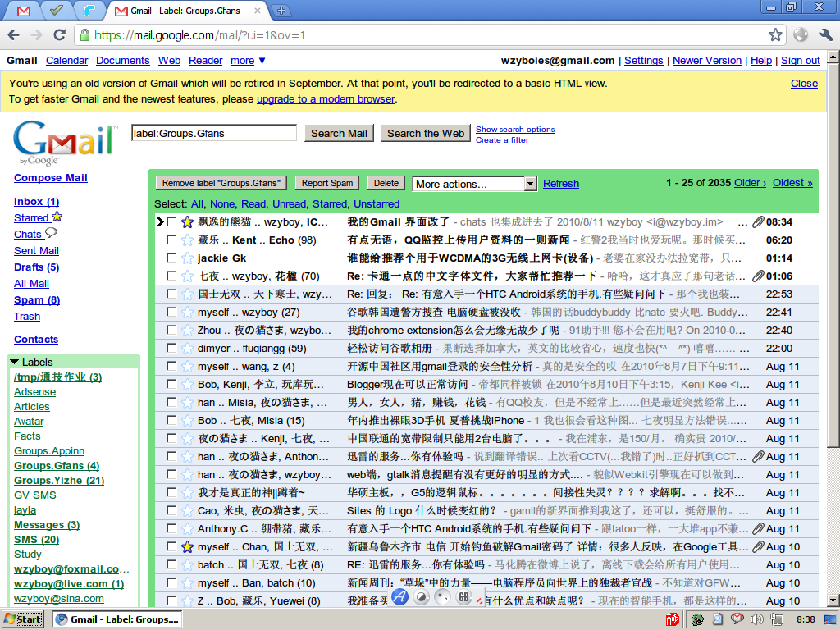Image resolution: width=840 pixels, height=630 pixels.
Task: Open the Inbox (1) folder
Action: [36, 202]
